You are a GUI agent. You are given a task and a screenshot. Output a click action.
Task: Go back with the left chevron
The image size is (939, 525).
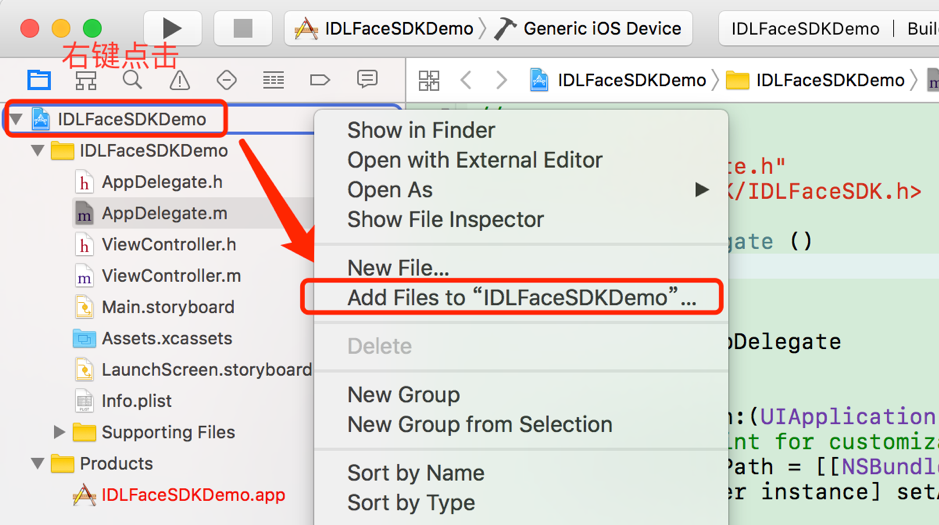[466, 80]
